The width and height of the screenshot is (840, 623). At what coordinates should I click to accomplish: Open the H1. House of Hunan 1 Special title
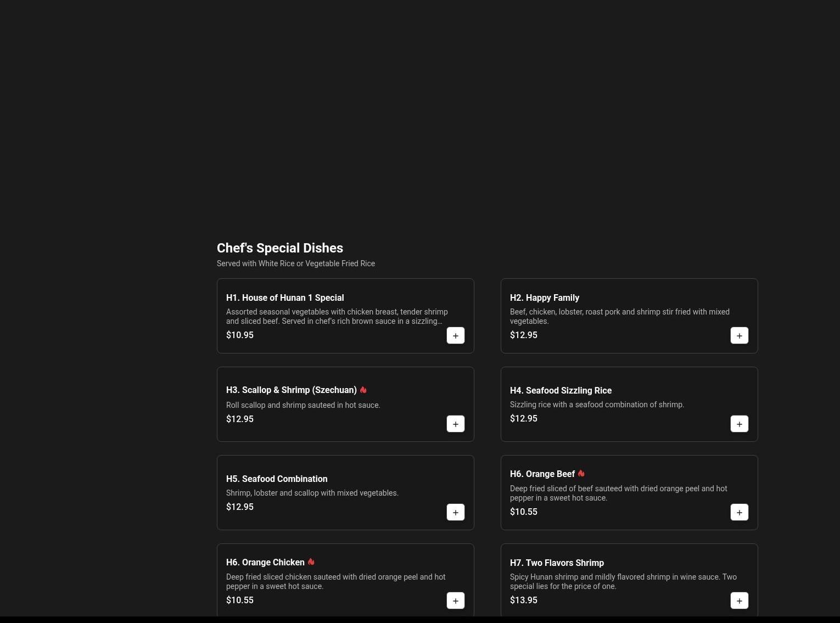coord(284,298)
